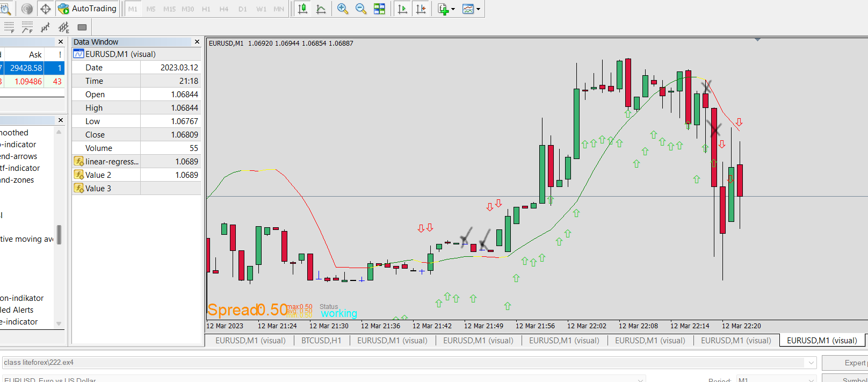868x382 pixels.
Task: Close the Data Window panel
Action: 197,42
